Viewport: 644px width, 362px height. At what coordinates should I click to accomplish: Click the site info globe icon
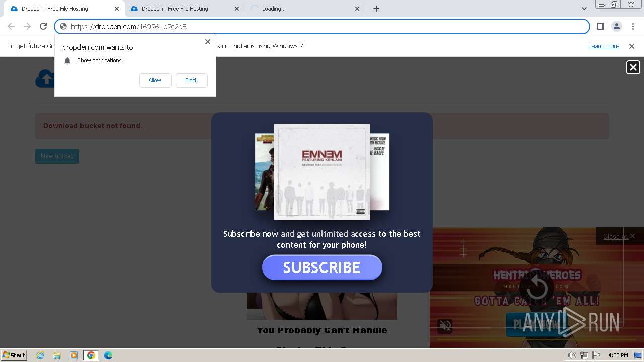(63, 27)
